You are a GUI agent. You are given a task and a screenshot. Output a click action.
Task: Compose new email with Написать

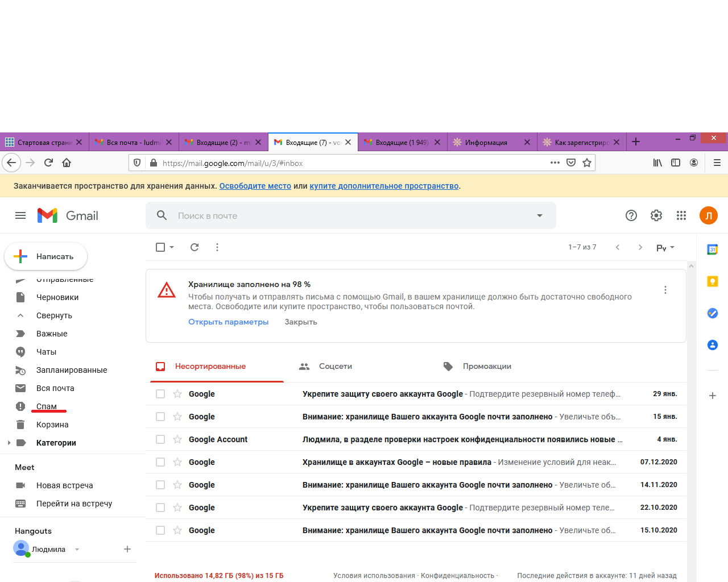coord(46,256)
